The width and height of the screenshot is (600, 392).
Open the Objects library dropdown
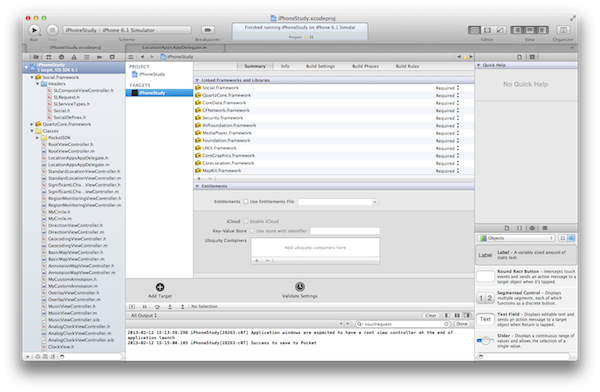coord(516,238)
